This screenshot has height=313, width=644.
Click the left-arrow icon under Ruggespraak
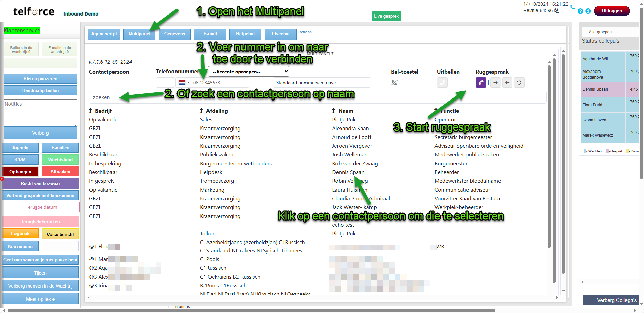pos(507,83)
